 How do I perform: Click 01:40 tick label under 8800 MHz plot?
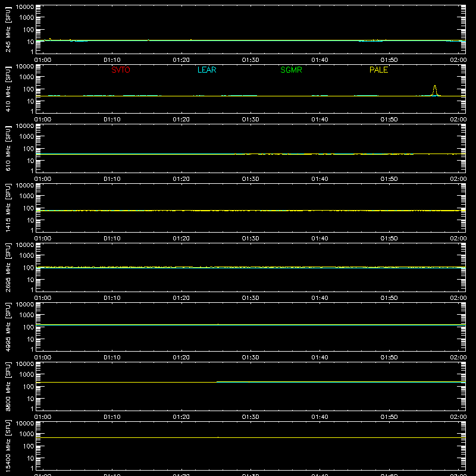tap(320, 417)
